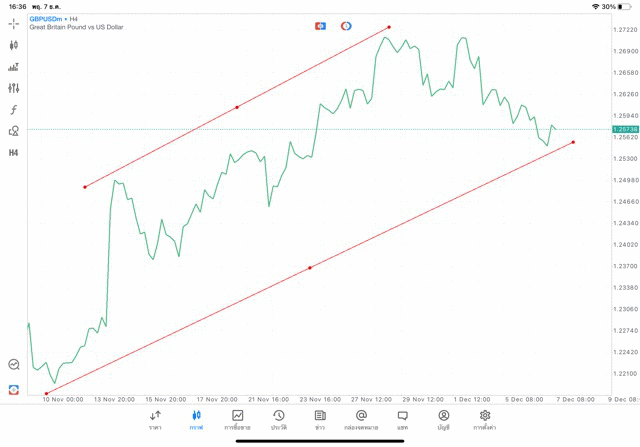Screen dimensions: 640x447
Task: Open the indicators function icon
Action: click(x=14, y=110)
